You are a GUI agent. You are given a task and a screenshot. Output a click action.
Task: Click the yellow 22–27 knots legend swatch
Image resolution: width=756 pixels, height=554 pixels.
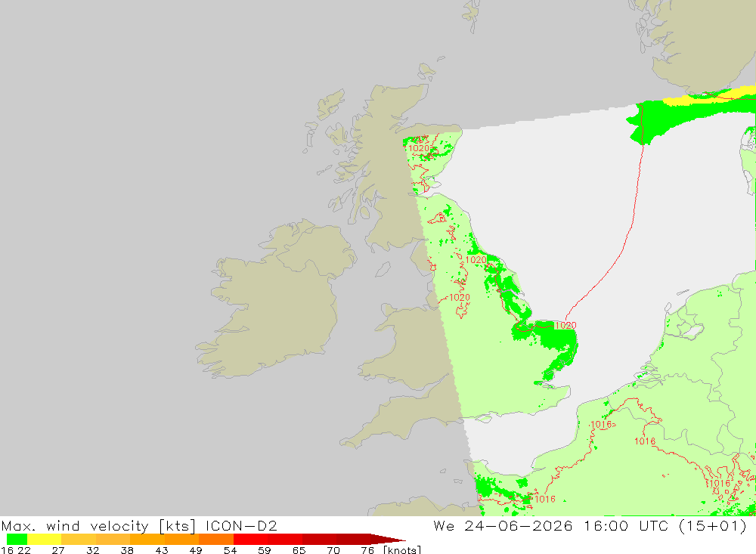[45, 539]
